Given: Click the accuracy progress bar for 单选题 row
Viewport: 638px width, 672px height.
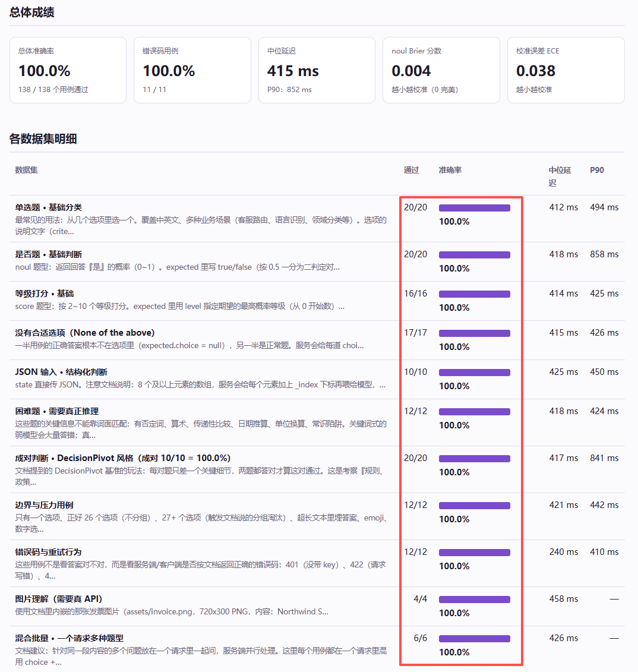Looking at the screenshot, I should [x=474, y=208].
